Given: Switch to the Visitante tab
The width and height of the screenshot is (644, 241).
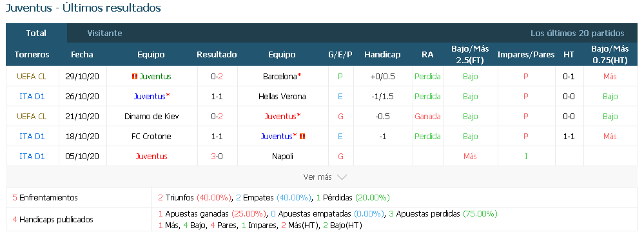Looking at the screenshot, I should coord(104,34).
